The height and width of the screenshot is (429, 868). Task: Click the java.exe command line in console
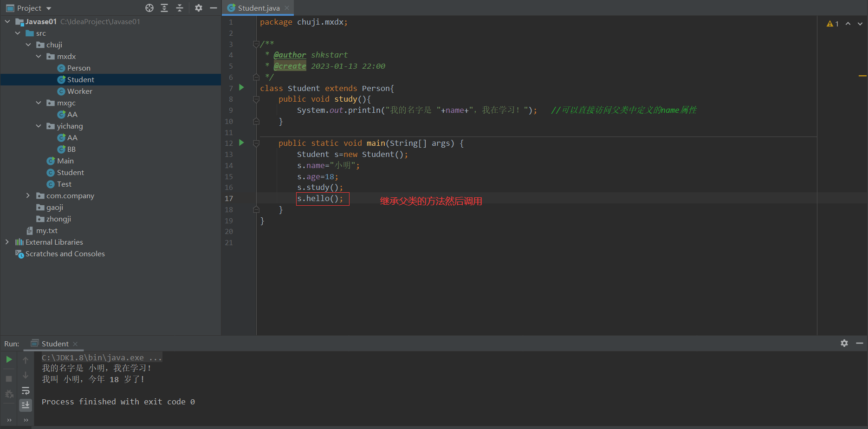point(102,357)
